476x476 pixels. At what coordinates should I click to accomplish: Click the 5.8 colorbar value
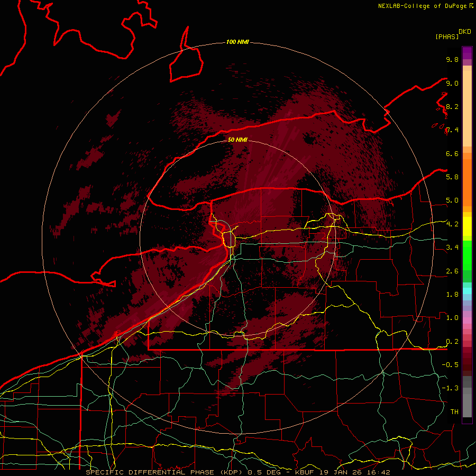click(x=452, y=177)
